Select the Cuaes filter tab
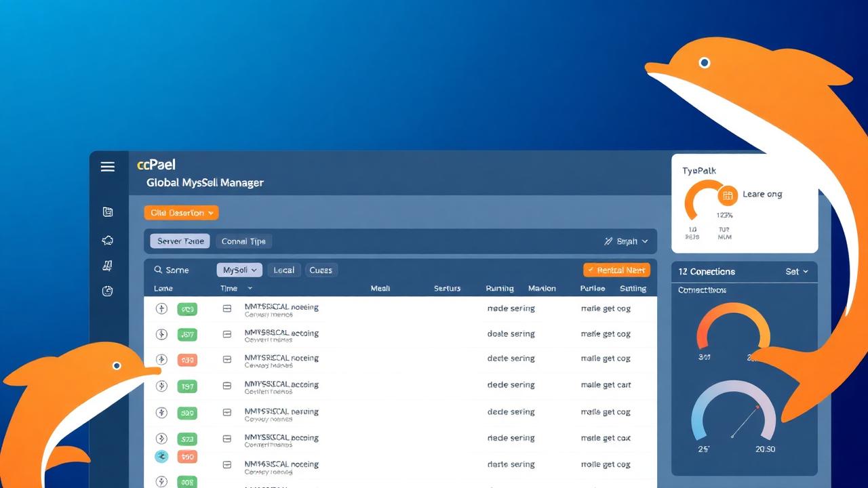Screen dimensions: 868x488 pyautogui.click(x=321, y=270)
